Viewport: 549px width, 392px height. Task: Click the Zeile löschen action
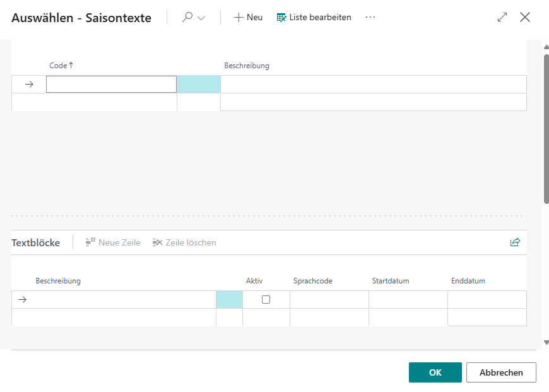pos(184,242)
